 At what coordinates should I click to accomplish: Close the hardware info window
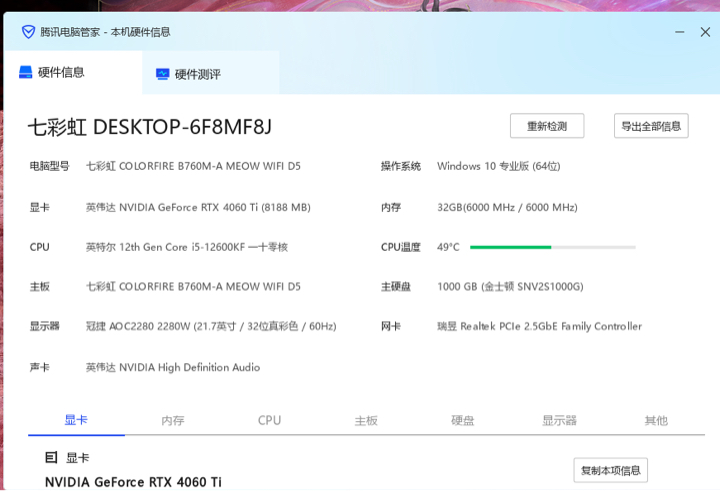[x=705, y=32]
